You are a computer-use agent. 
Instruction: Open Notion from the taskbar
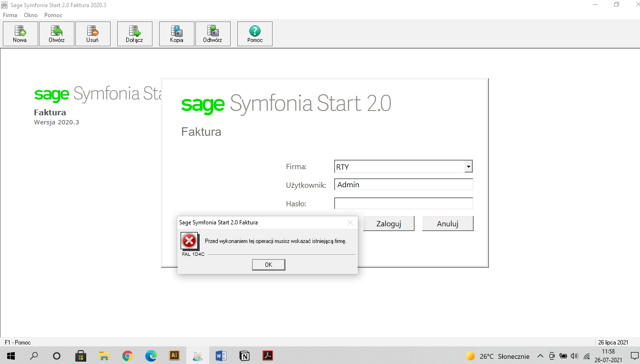click(244, 355)
